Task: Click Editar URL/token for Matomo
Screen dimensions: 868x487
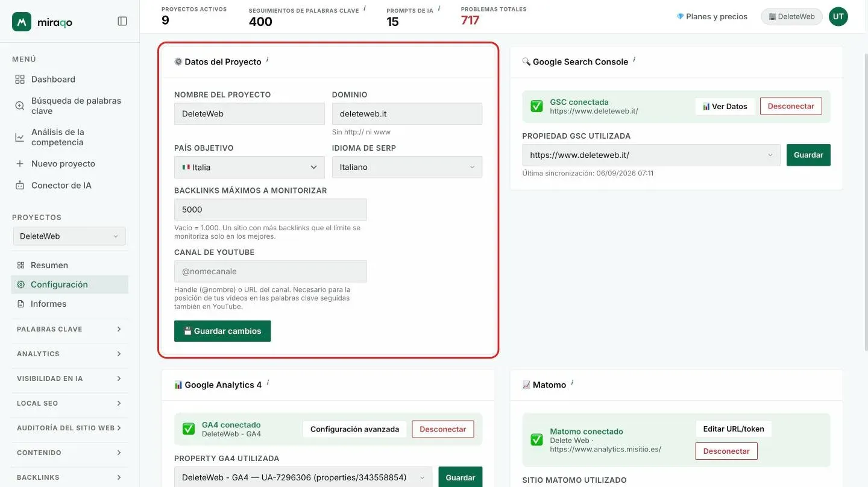Action: click(x=734, y=429)
